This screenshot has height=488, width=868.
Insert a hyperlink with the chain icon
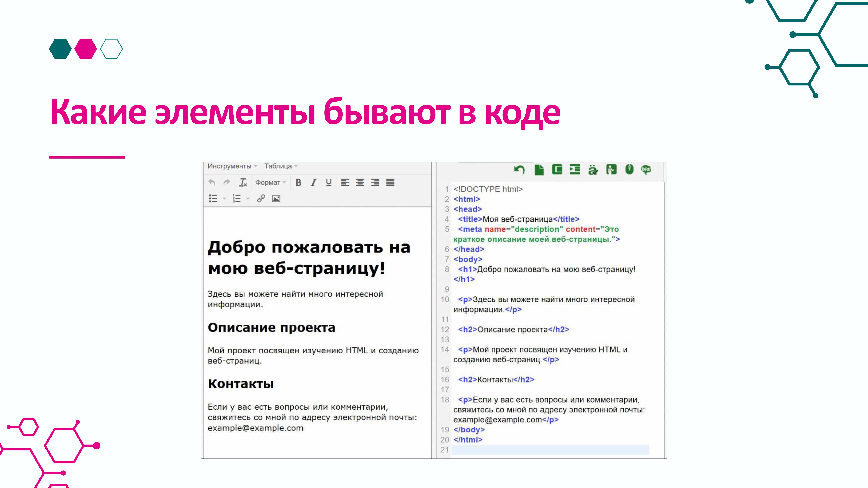click(261, 198)
